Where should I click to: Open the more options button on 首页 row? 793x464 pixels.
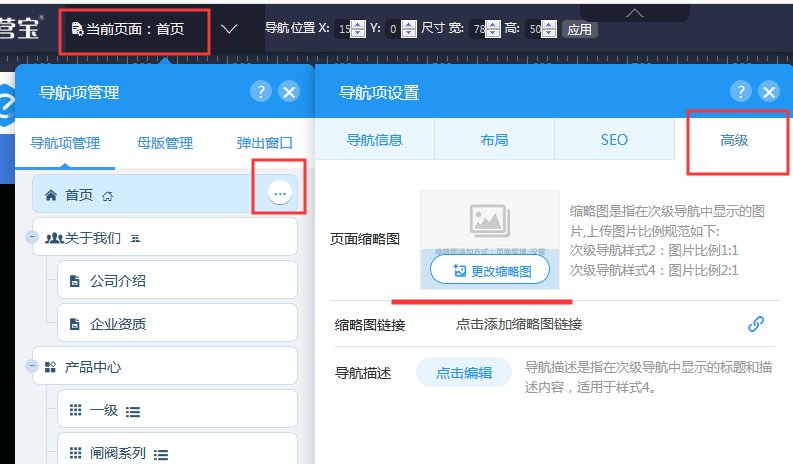tap(280, 193)
